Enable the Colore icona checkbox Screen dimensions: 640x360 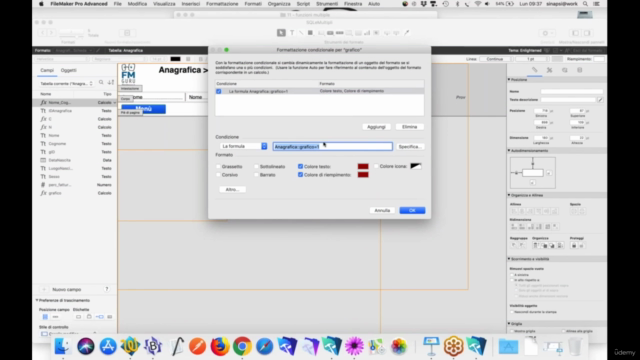click(376, 167)
